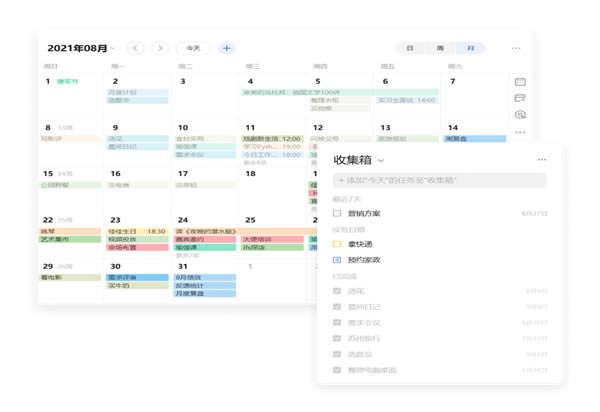The height and width of the screenshot is (412, 600).
Task: Open the 需求评审 event on August 30
Action: click(x=137, y=277)
